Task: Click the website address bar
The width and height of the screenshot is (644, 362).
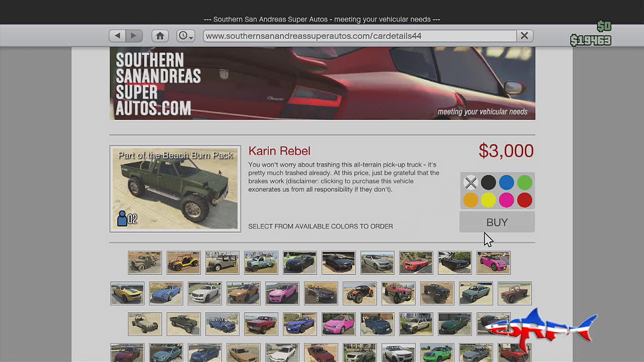Action: pos(360,36)
